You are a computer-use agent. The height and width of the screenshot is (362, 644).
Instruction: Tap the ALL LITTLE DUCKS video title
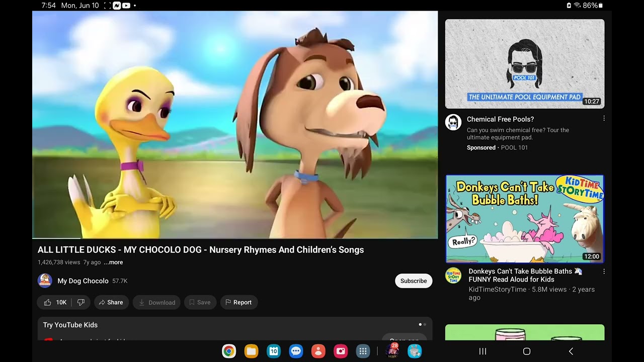coord(201,250)
